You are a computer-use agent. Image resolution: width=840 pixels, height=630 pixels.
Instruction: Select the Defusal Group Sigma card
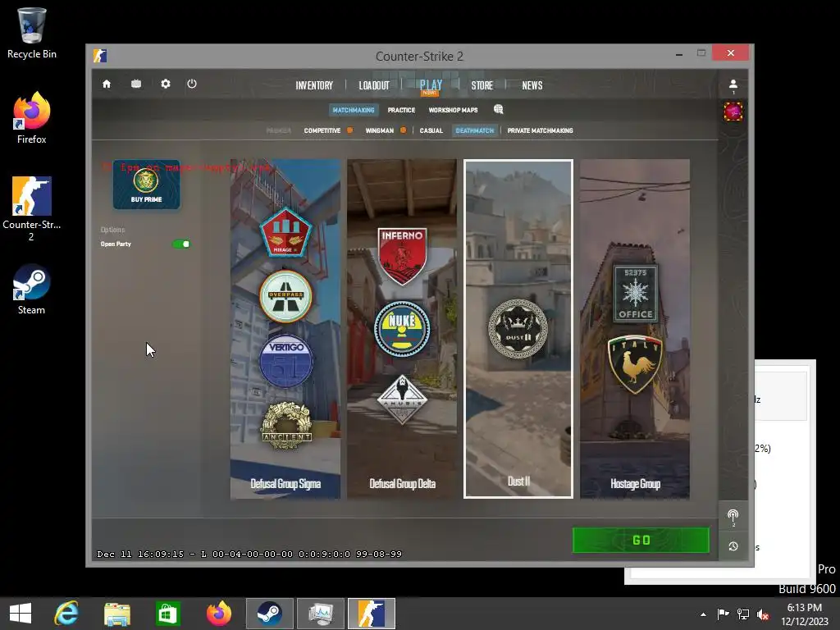(285, 329)
